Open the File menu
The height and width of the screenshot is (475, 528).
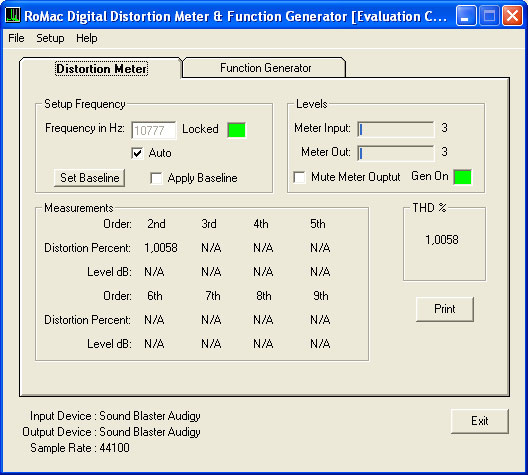[x=16, y=38]
